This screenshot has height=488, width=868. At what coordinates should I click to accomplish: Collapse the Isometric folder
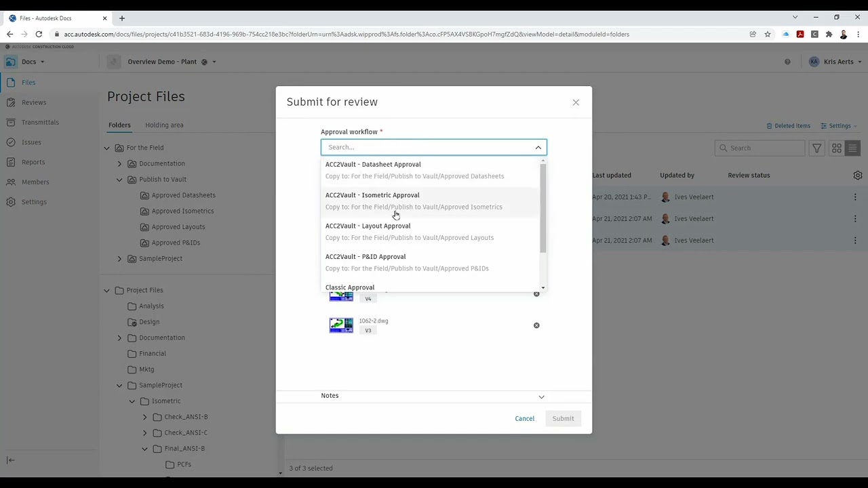coord(132,401)
